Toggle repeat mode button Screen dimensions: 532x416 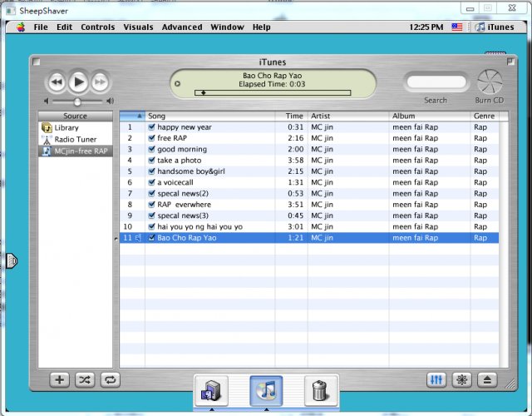click(x=111, y=379)
